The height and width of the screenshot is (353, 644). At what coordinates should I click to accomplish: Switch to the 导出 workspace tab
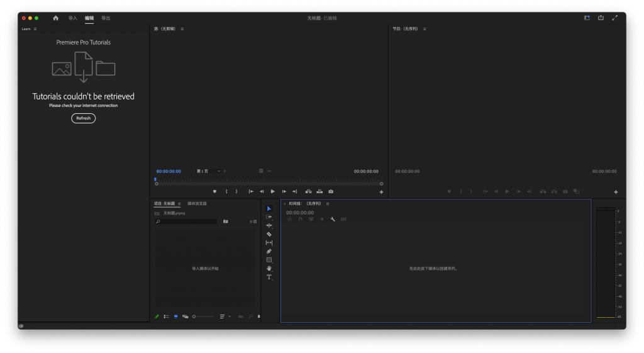point(106,18)
